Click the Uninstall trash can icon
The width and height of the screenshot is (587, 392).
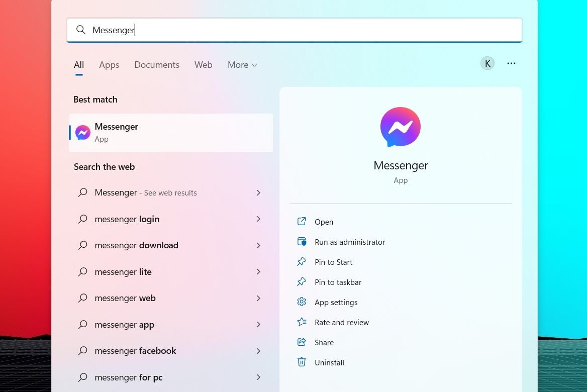coord(302,362)
